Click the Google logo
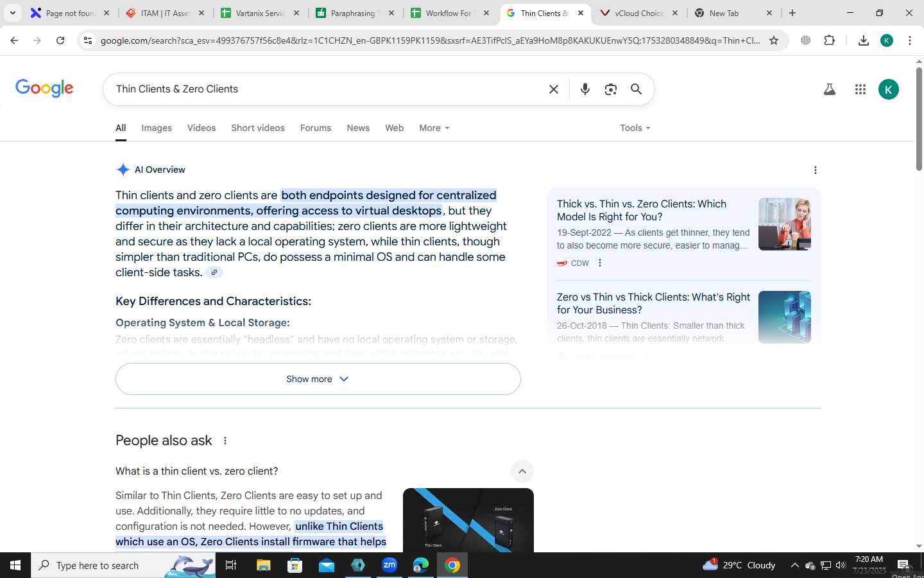This screenshot has width=924, height=578. (44, 89)
